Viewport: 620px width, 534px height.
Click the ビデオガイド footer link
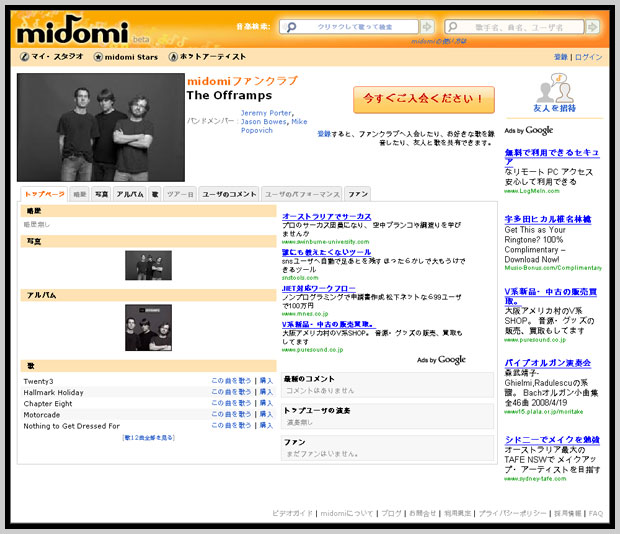point(292,513)
